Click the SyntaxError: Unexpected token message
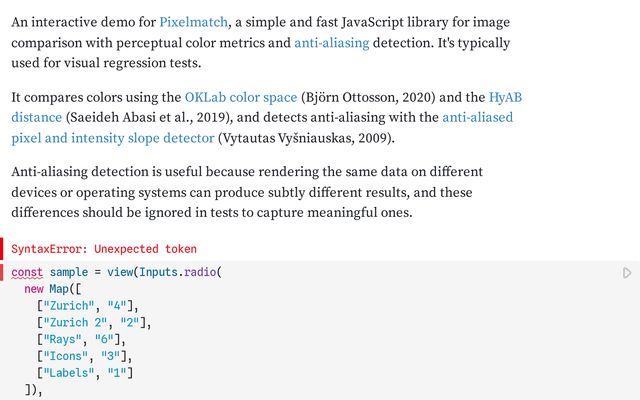Screen dimensions: 640x400 (x=104, y=249)
